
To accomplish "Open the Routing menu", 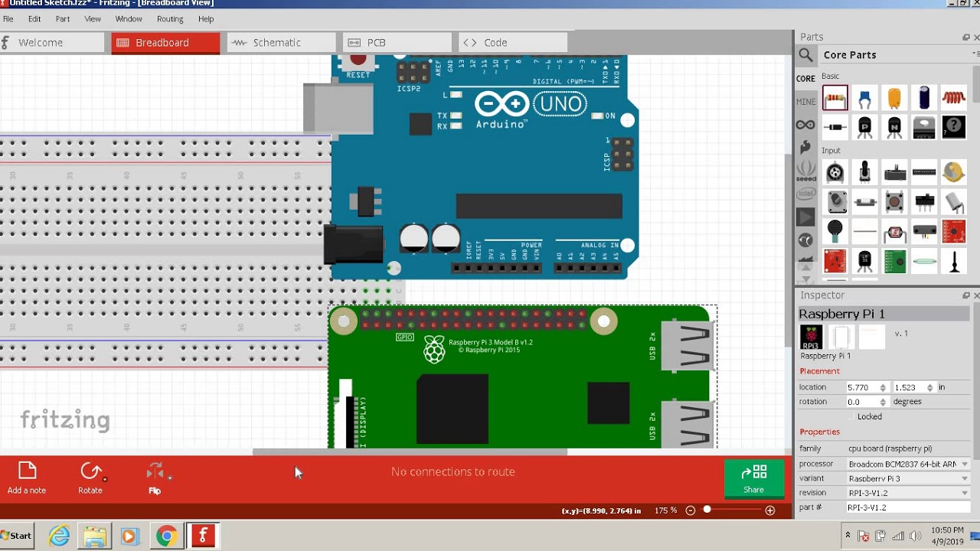I will click(x=170, y=18).
